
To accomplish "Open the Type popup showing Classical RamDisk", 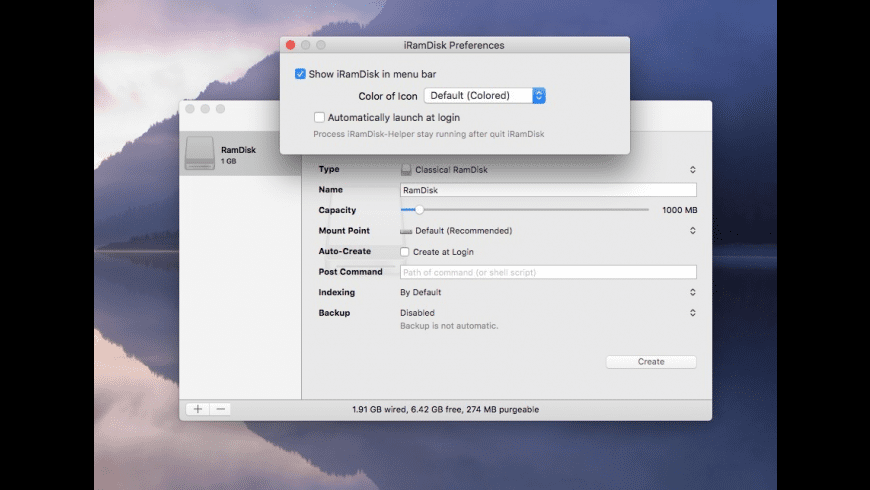I will point(548,169).
